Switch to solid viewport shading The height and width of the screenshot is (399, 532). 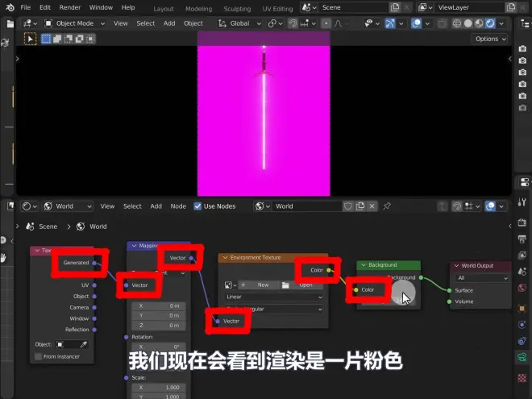(x=468, y=23)
